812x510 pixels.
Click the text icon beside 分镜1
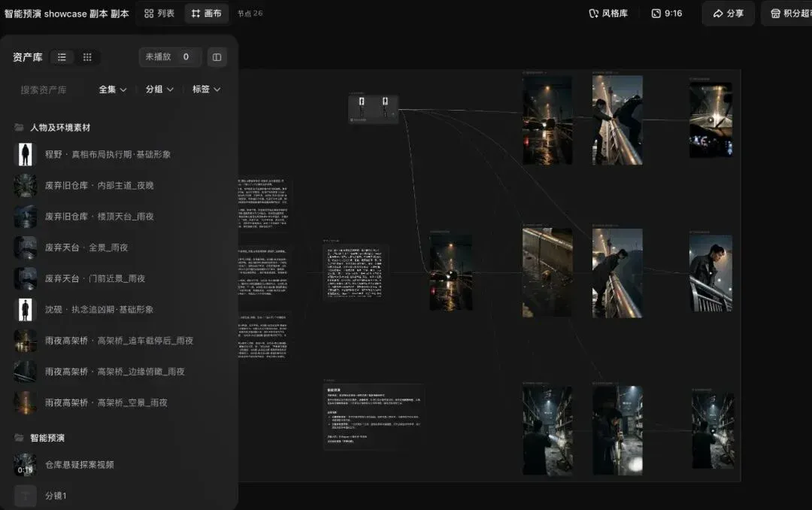[25, 496]
